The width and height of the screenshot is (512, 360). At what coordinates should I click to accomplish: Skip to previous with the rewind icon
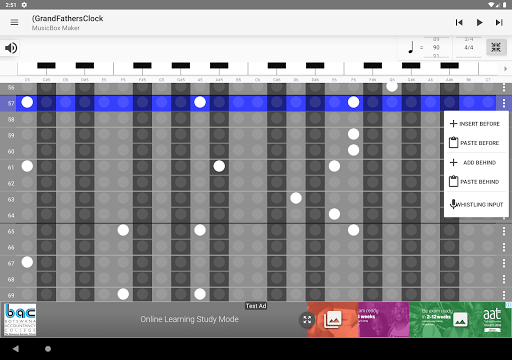459,22
